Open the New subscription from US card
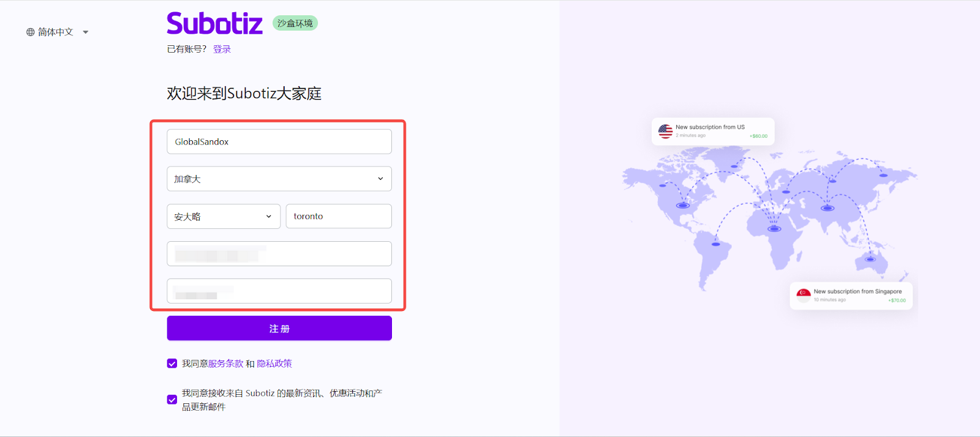This screenshot has height=437, width=980. pyautogui.click(x=713, y=132)
